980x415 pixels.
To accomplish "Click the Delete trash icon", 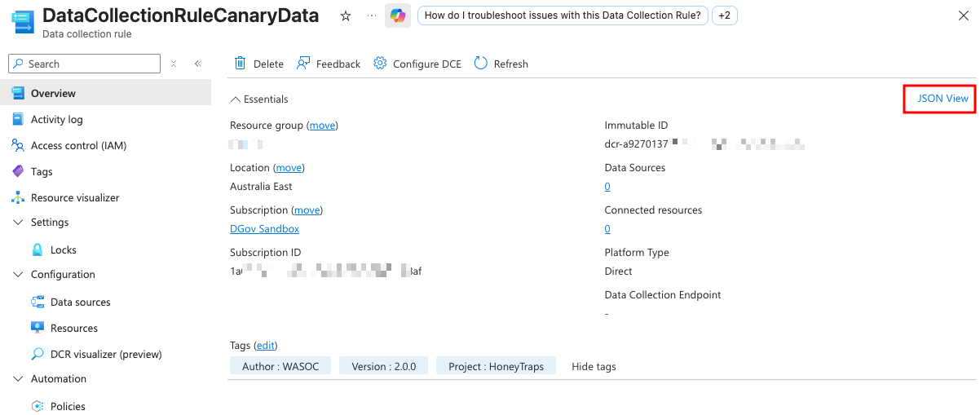I will (241, 64).
